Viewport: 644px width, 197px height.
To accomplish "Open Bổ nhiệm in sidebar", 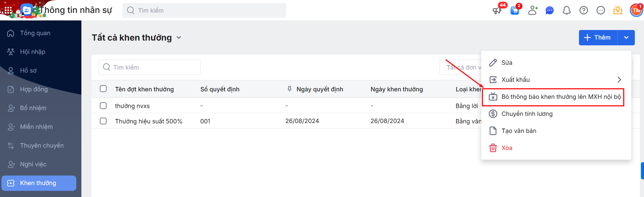I will [33, 108].
